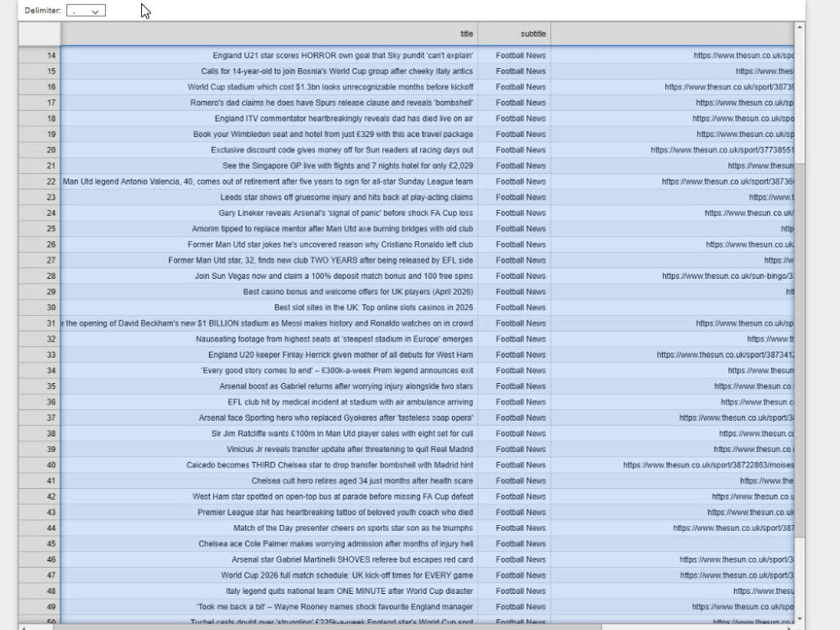Viewport: 840px width, 630px height.
Task: Click the vertical scrollbar thumb
Action: 800,351
